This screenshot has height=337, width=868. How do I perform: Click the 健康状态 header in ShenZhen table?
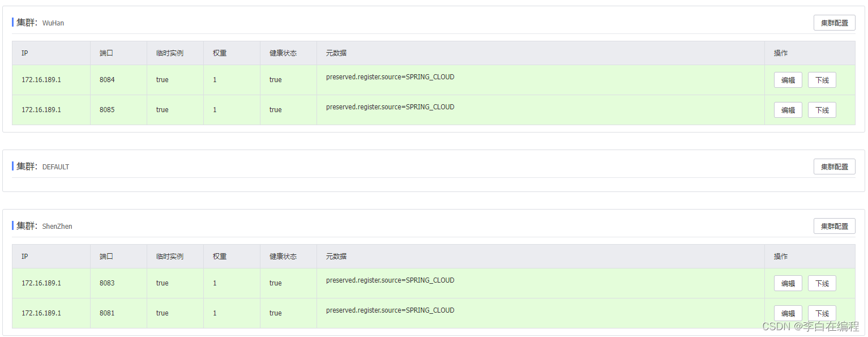coord(283,257)
